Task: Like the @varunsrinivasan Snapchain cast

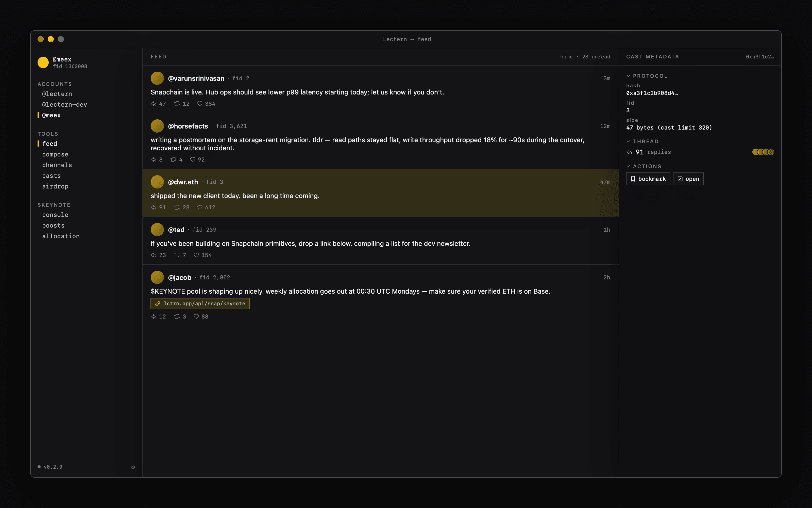Action: click(200, 103)
